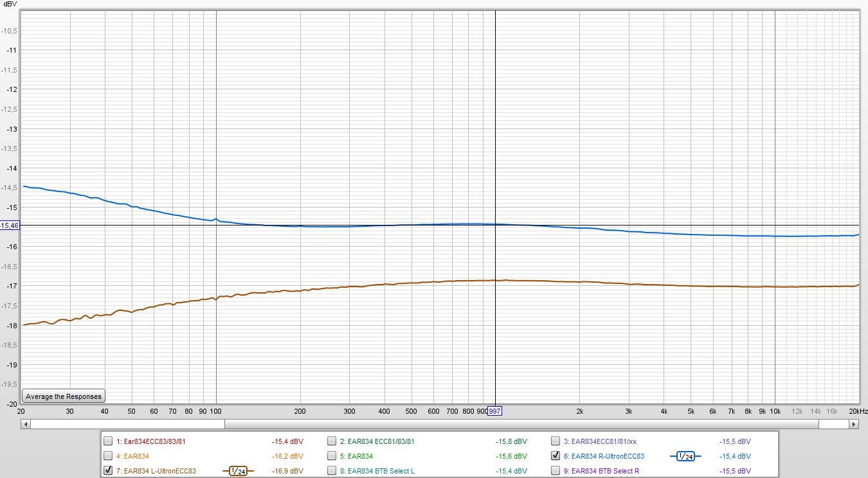This screenshot has height=478, width=868.
Task: Click the -15,8 dBV value of trace 2
Action: tap(511, 441)
